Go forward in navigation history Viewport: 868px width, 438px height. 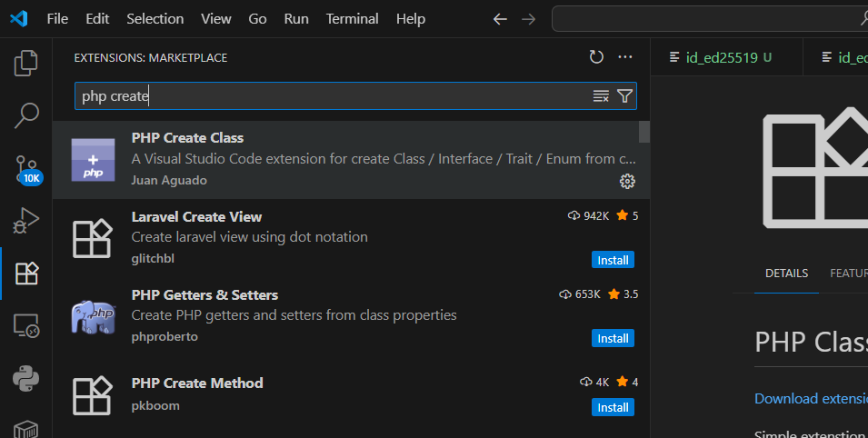tap(529, 19)
